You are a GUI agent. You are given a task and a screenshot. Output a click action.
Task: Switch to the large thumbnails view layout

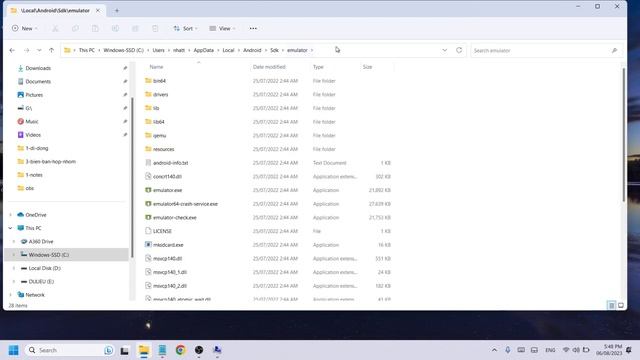click(x=621, y=305)
